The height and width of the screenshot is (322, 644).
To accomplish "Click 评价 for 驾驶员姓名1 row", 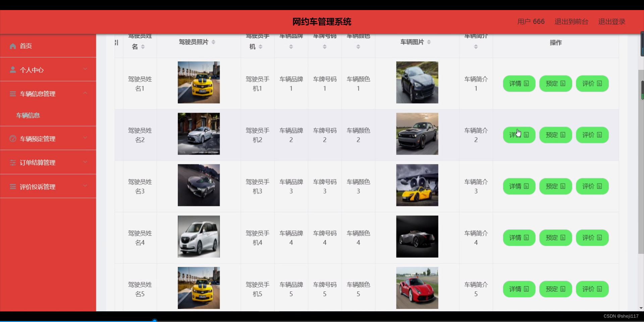I will pyautogui.click(x=592, y=84).
